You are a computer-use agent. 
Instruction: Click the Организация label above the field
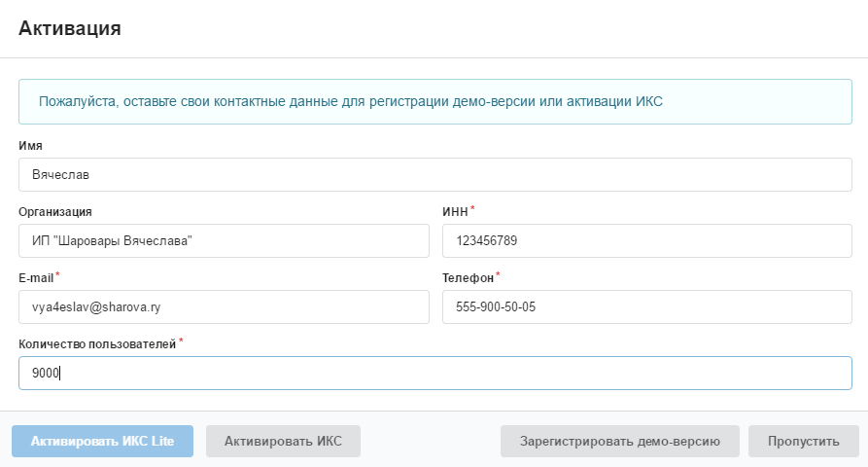tap(55, 211)
